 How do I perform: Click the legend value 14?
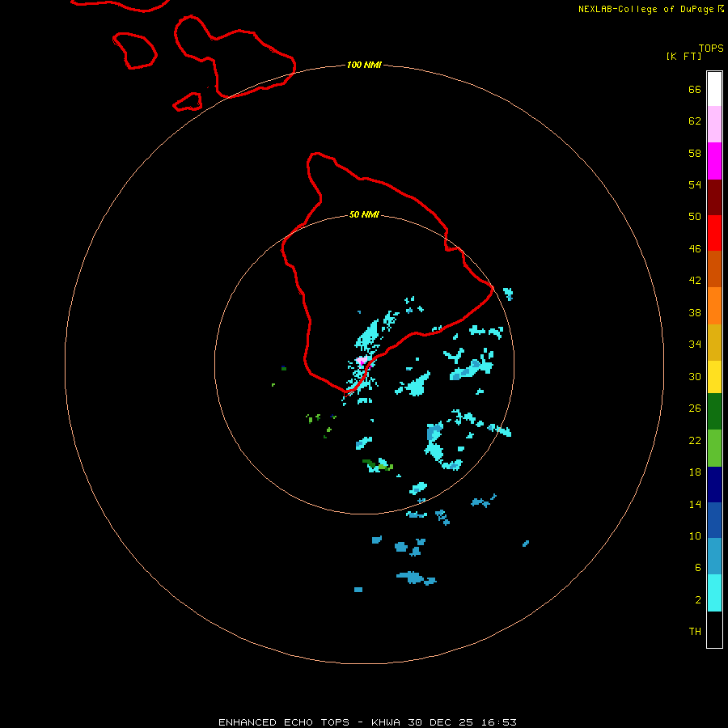pos(695,504)
